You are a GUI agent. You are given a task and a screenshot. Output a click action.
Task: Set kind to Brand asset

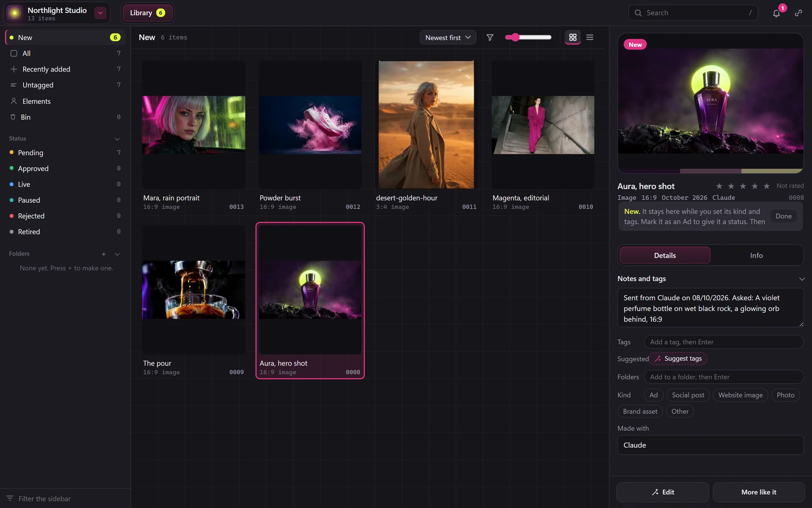pyautogui.click(x=640, y=411)
